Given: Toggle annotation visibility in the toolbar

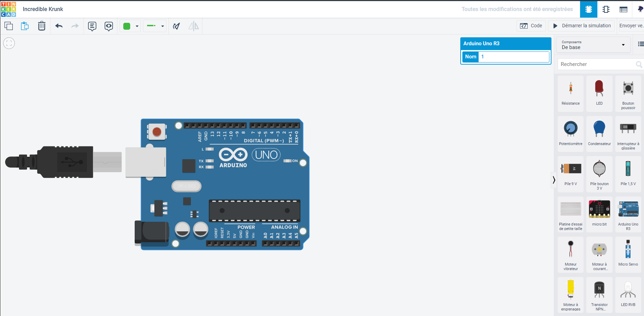Looking at the screenshot, I should point(109,26).
